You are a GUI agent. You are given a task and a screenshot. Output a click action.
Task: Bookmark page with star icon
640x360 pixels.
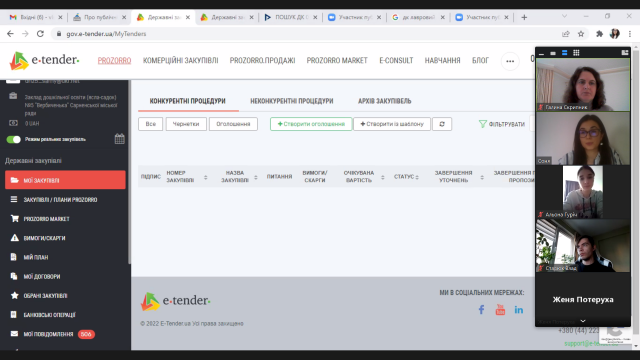[x=581, y=34]
